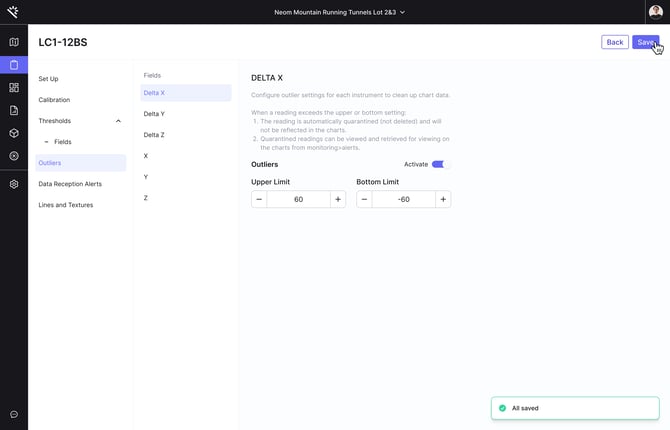Open the chat support icon at bottom-left
Viewport: 670px width, 430px height.
[x=14, y=414]
